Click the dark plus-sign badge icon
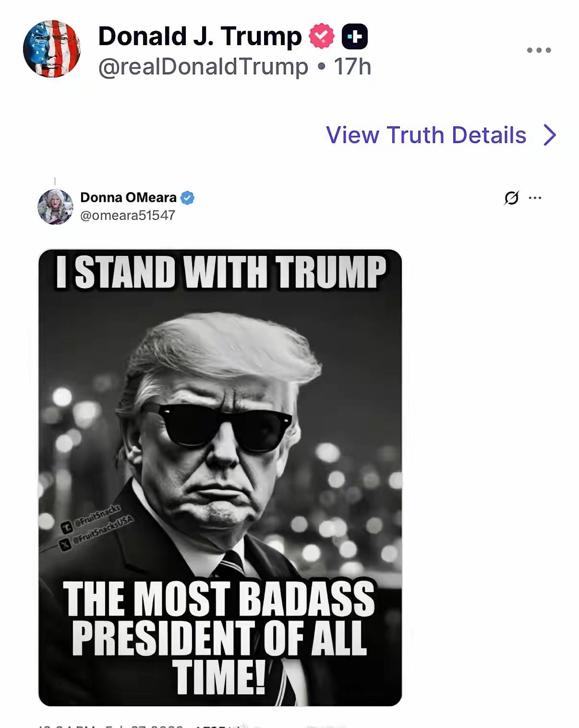Viewport: 579px width, 728px height. pyautogui.click(x=354, y=36)
